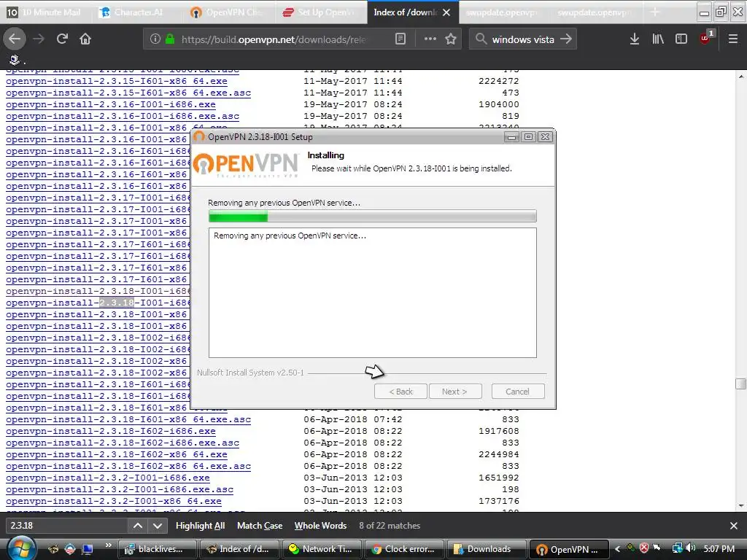Open openvpn-install-2.3.16-I001-i686.exe.asc link

pos(123,116)
